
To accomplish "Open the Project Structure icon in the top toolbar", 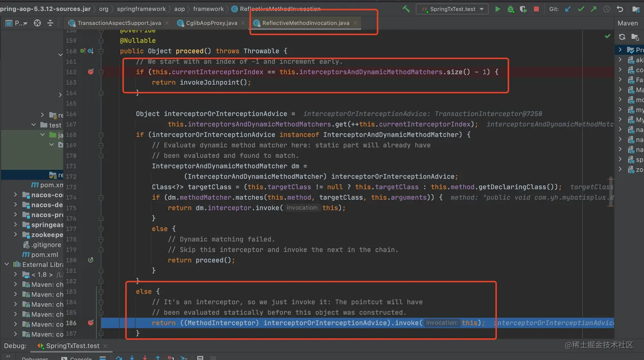I will coord(636,9).
